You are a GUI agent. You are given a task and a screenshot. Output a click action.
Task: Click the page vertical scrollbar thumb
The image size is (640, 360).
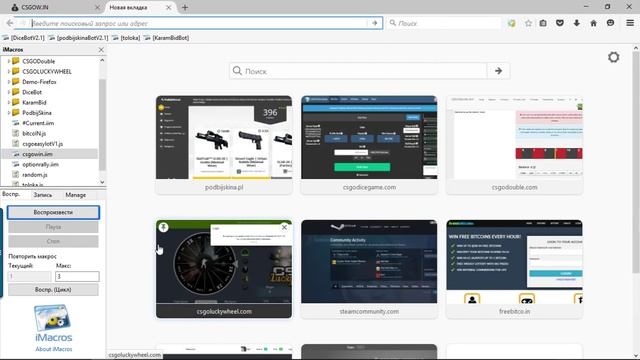(x=636, y=162)
